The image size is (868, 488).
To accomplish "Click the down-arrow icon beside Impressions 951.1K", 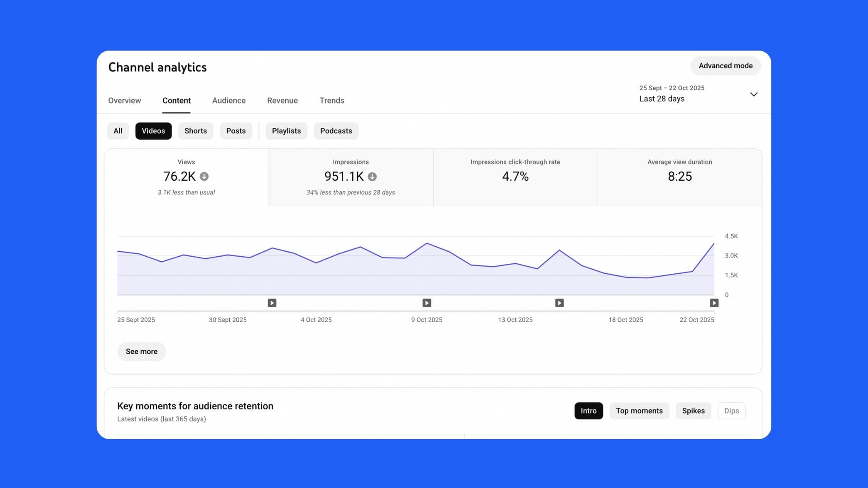I will (372, 177).
